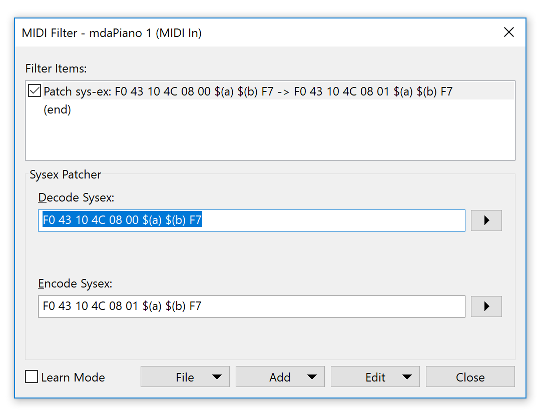Select the Patch sys-ex filter row text

[x=248, y=91]
